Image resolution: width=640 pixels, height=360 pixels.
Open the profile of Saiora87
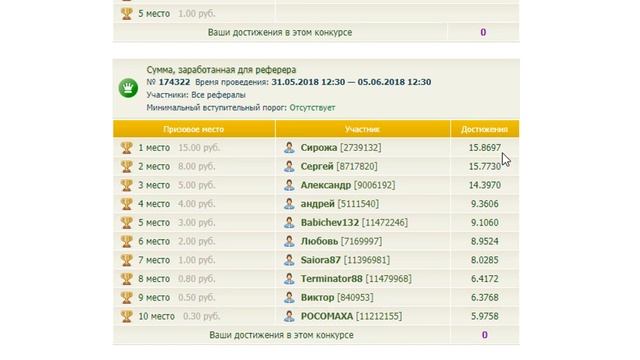pyautogui.click(x=321, y=260)
